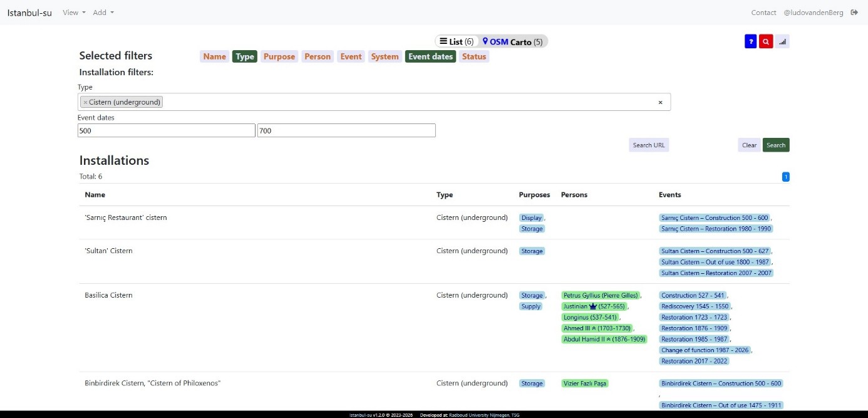Click the Construction 527 - 541 event tag
Viewport: 868px width, 418px height.
[693, 295]
